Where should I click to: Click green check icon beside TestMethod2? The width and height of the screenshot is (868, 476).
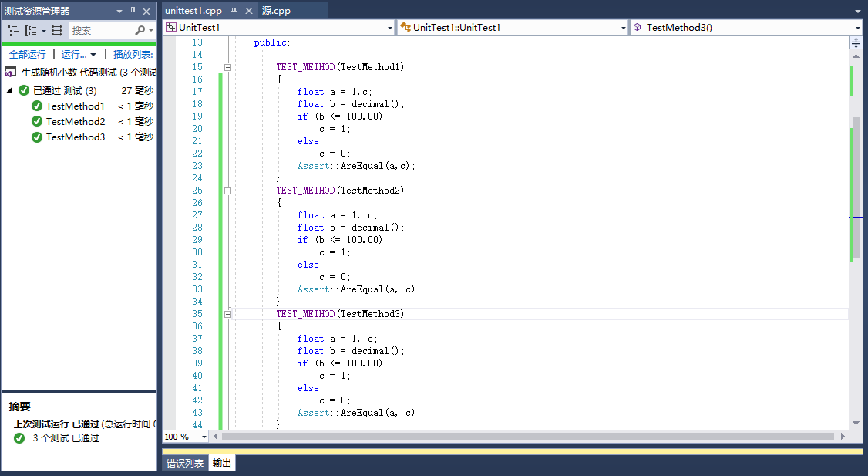[x=37, y=121]
